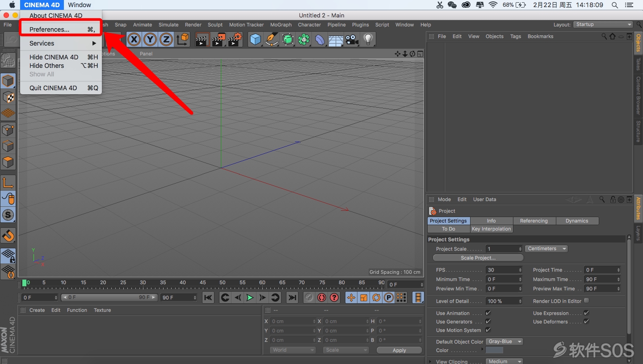
Task: Click the green Array modeling icon
Action: tap(304, 40)
